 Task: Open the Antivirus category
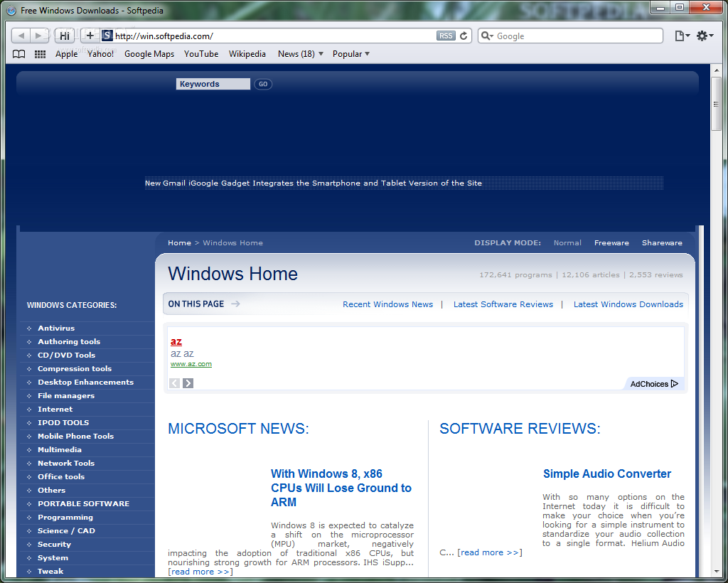[x=56, y=328]
